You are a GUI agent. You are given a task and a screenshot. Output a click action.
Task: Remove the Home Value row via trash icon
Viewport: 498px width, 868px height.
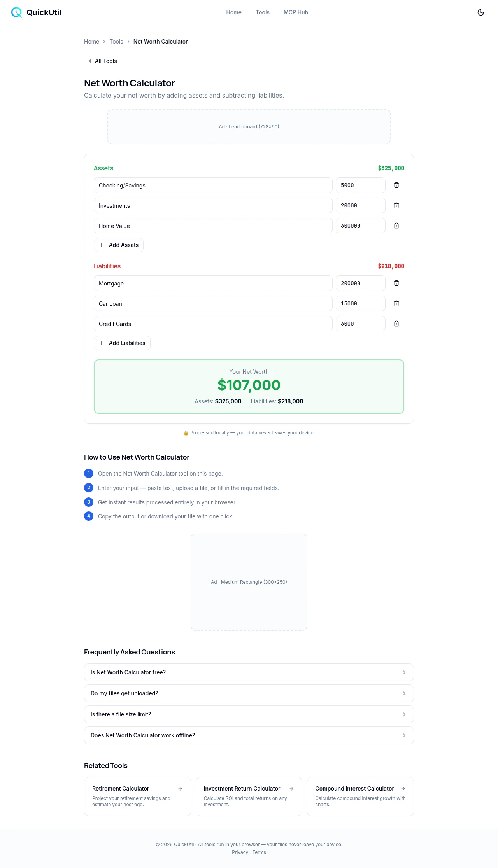[x=396, y=226]
